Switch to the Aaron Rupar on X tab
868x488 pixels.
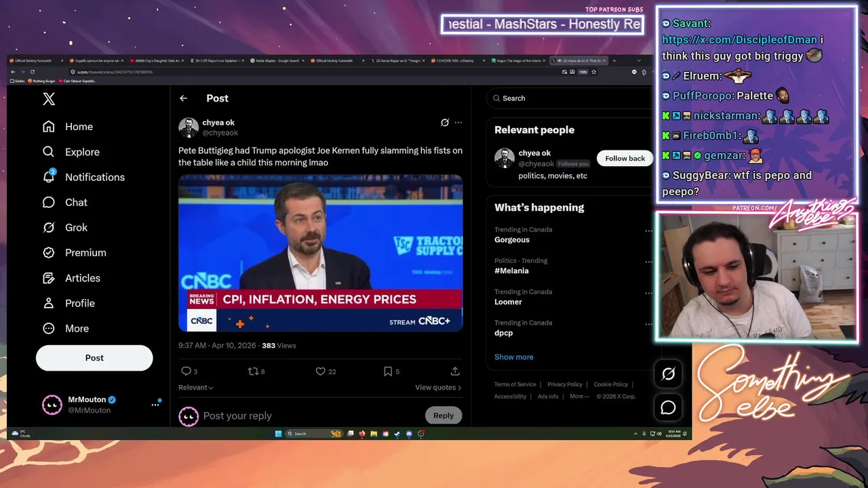[399, 60]
